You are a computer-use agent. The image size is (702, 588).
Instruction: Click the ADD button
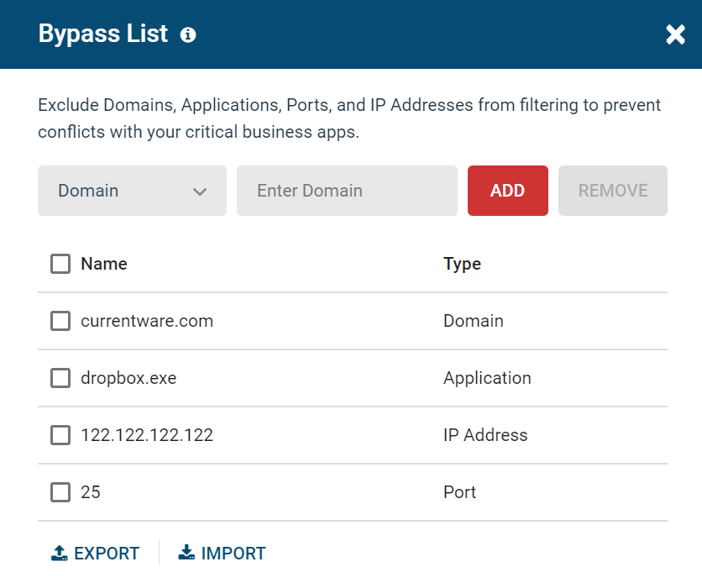(x=507, y=191)
